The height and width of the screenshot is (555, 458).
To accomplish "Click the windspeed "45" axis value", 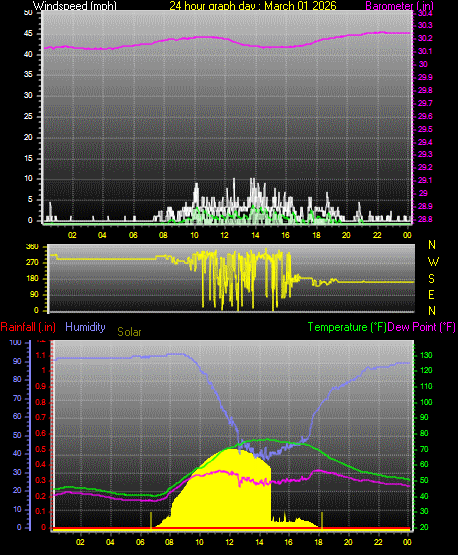I will coord(28,34).
